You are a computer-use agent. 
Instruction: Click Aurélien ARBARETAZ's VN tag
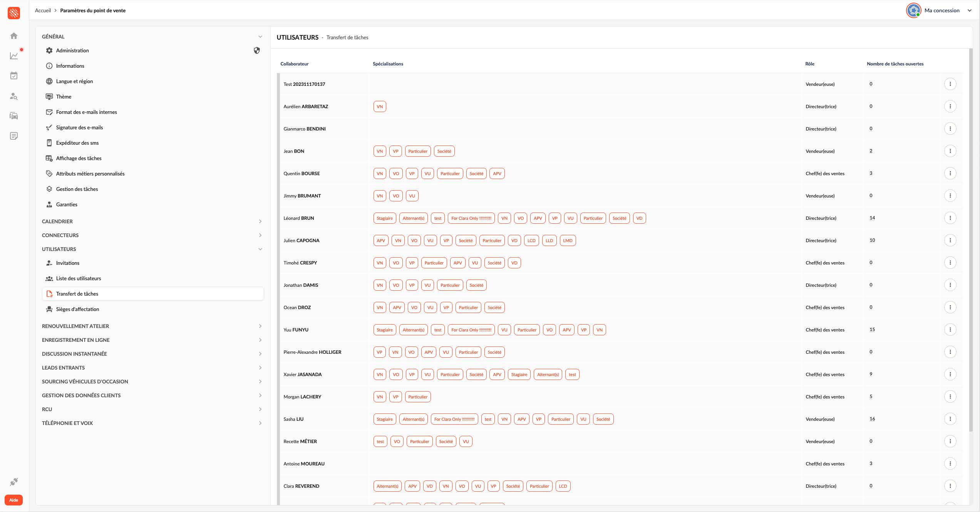[x=380, y=107]
